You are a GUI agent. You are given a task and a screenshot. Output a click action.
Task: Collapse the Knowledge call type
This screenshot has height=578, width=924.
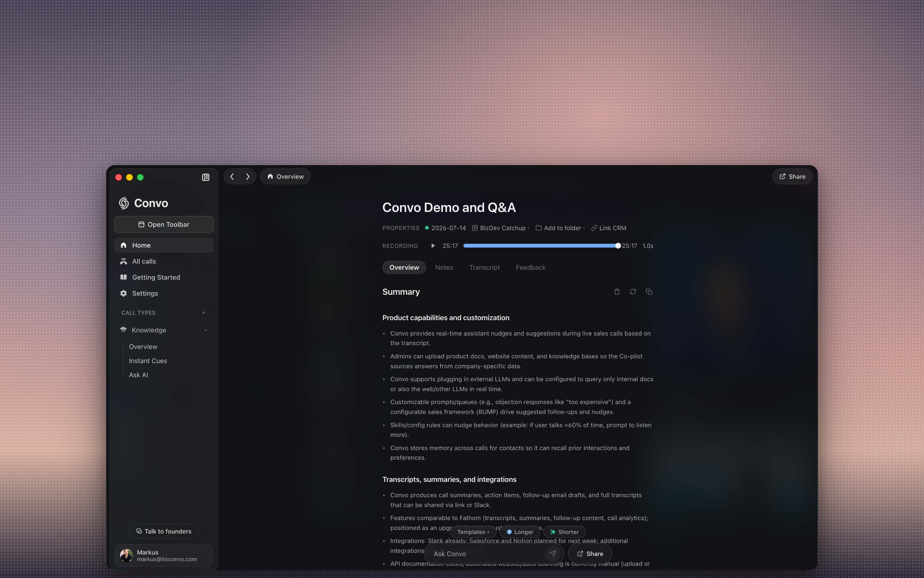[x=164, y=330]
